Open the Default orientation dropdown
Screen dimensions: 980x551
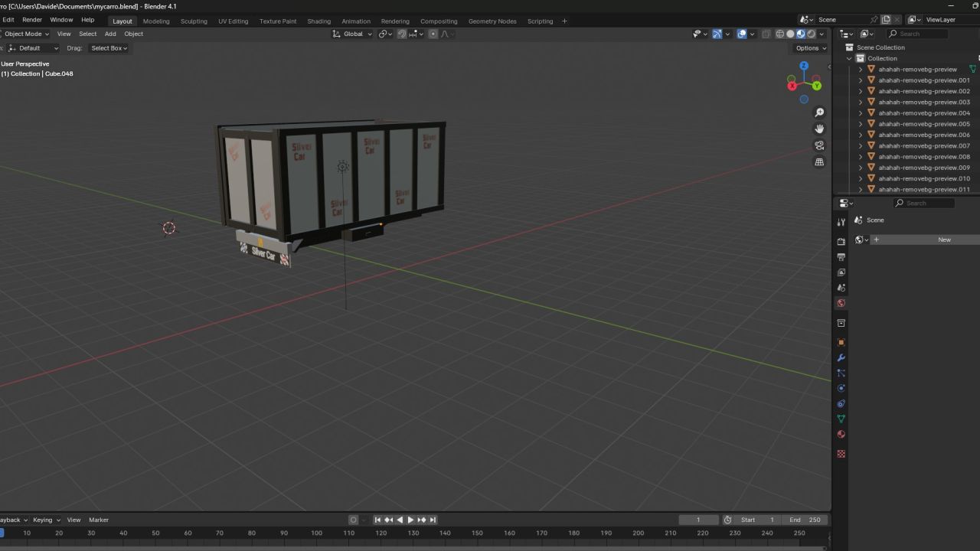(32, 48)
